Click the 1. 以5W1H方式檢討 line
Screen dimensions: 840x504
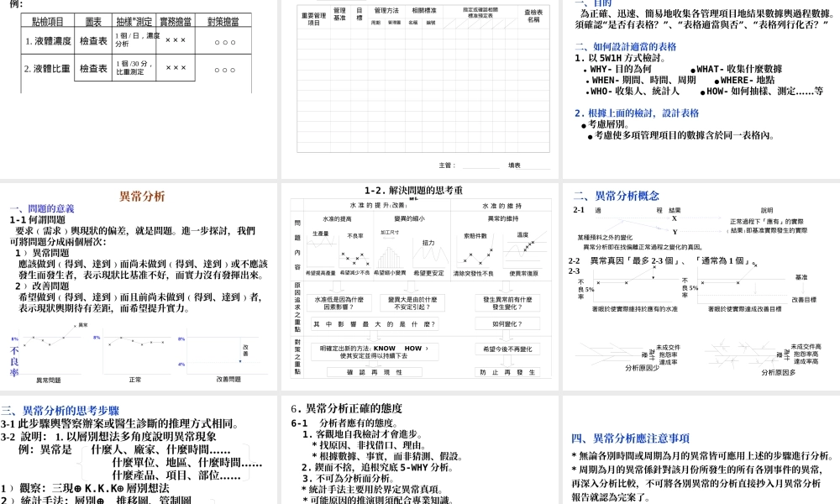pos(620,58)
